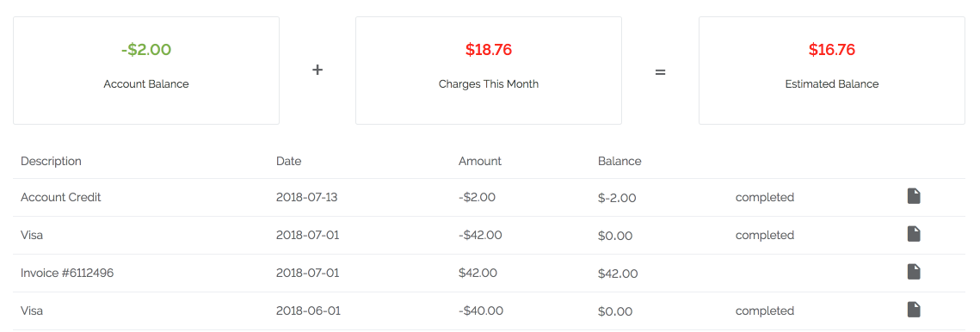The height and width of the screenshot is (332, 980).
Task: Select the Account Credit description
Action: point(60,198)
